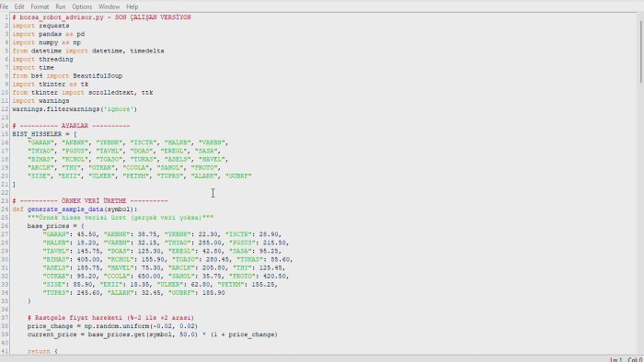Viewport: 644px width, 362px height.
Task: Click the "GUBRF" string on line 20
Action: click(238, 175)
